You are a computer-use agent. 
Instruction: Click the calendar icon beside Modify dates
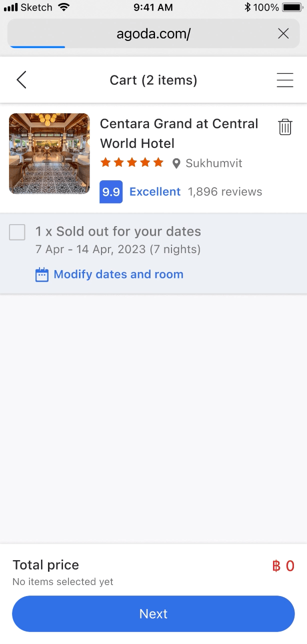[42, 275]
